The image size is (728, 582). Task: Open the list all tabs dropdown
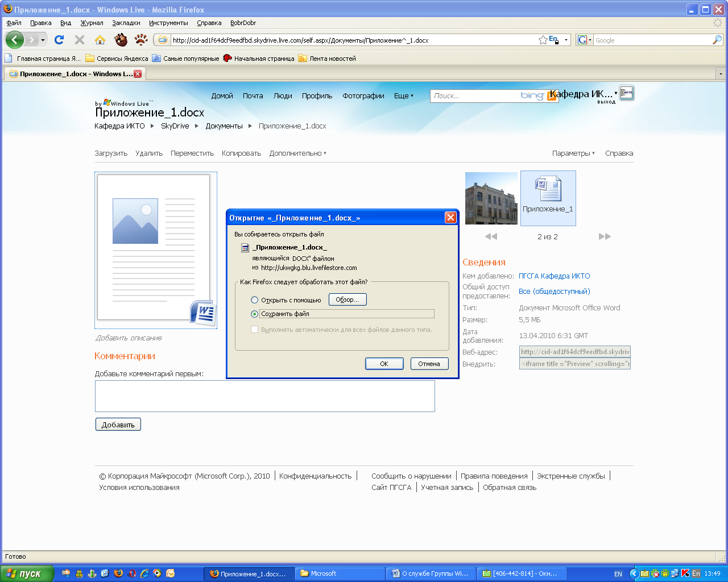pos(721,74)
